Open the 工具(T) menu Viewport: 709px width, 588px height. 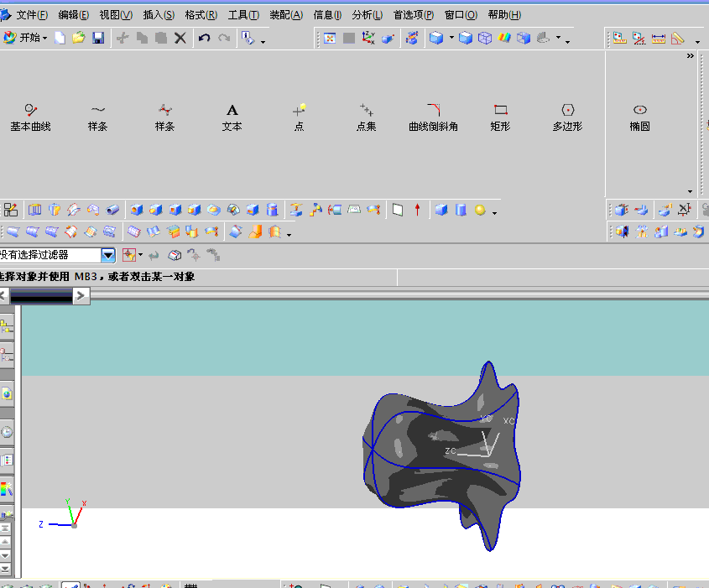(x=243, y=15)
